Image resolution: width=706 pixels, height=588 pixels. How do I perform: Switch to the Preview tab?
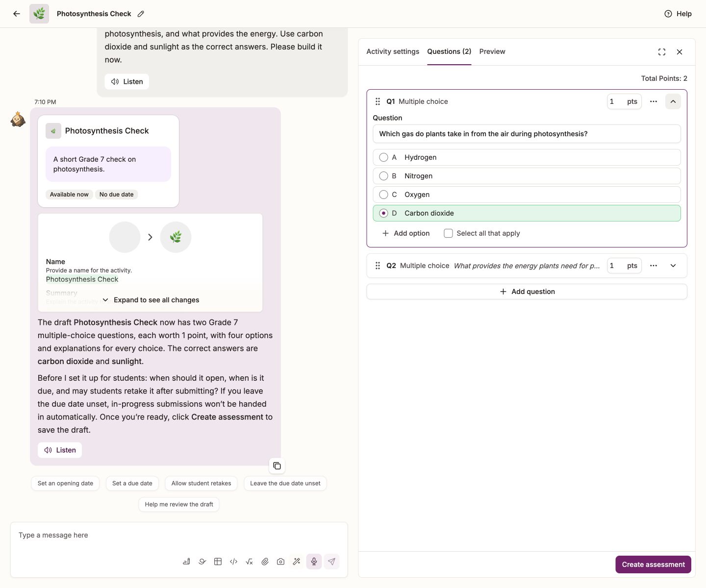point(492,51)
